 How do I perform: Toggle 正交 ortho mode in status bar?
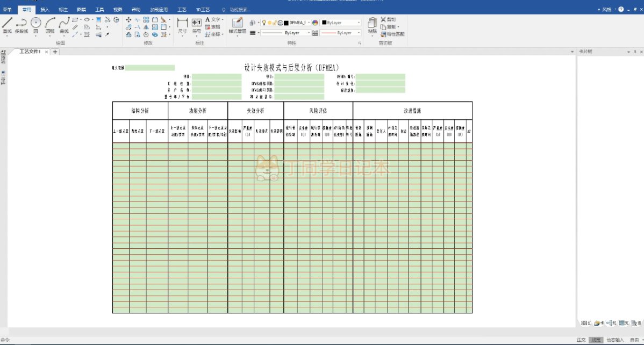click(581, 340)
